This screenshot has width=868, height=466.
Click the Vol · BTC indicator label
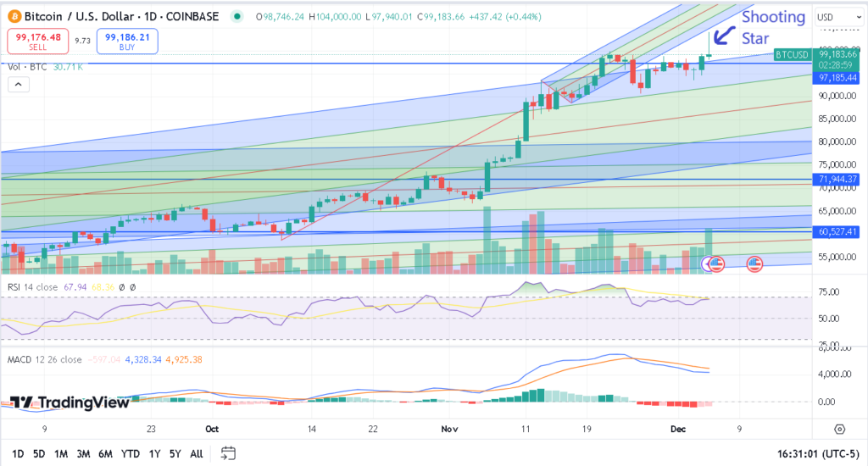(27, 67)
